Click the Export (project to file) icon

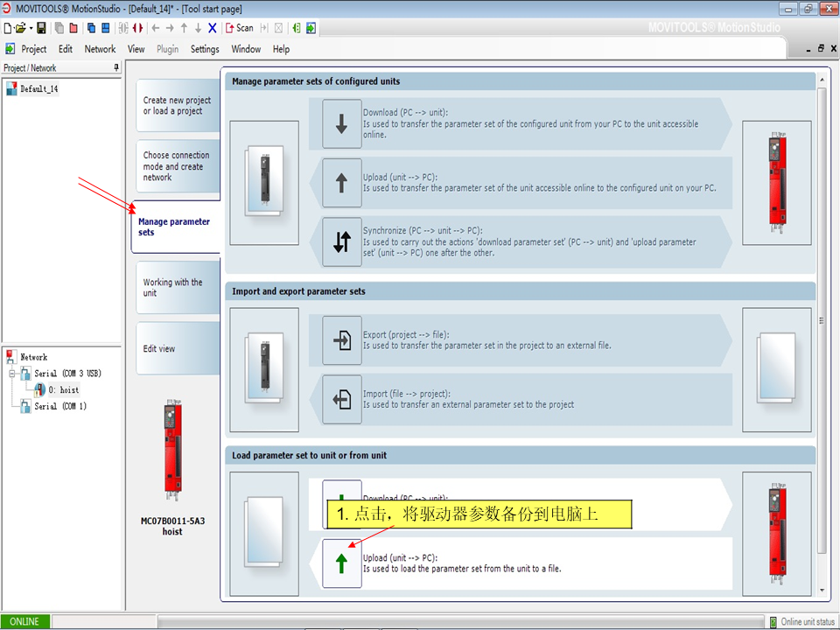[x=341, y=340]
